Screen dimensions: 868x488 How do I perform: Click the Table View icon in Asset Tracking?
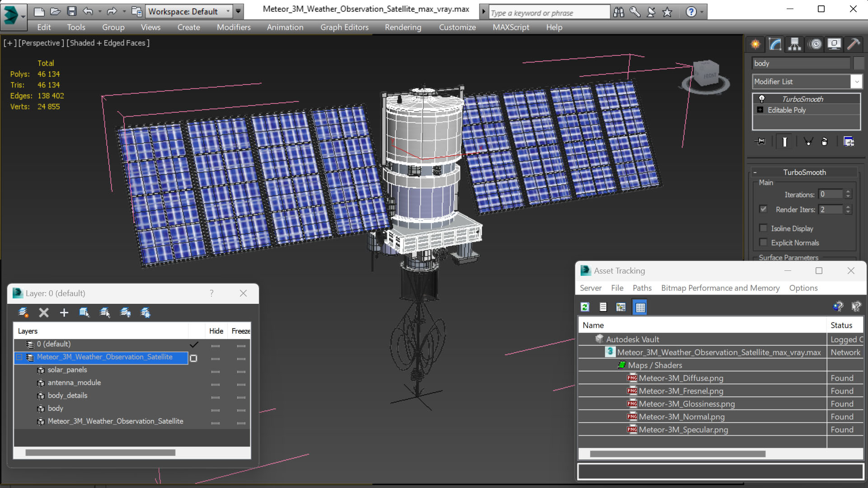640,307
